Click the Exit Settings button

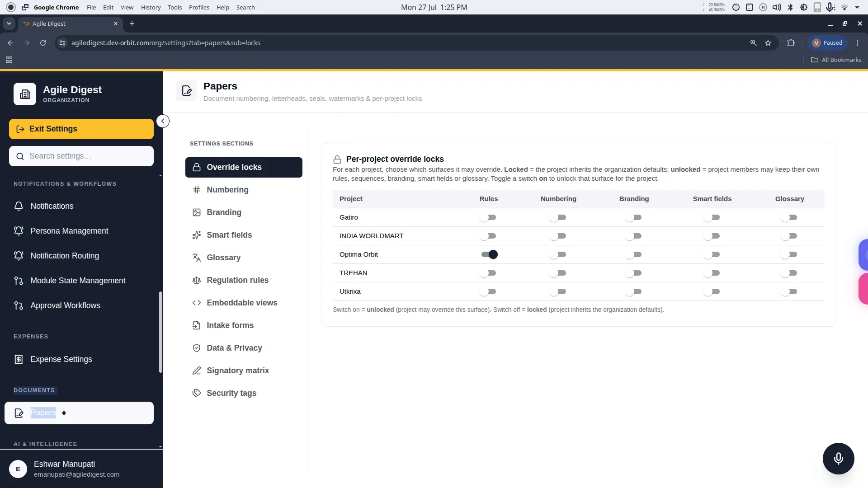[x=81, y=129]
